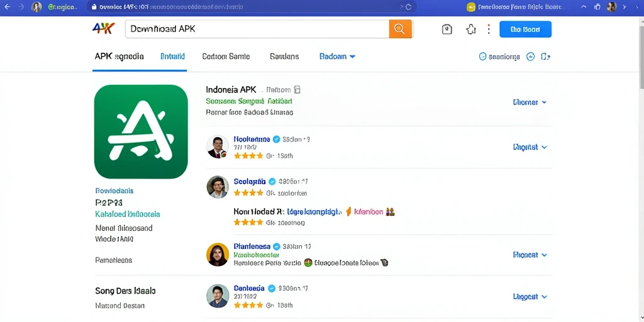Click the puzzle-piece extension icon
The height and width of the screenshot is (322, 644).
470,29
